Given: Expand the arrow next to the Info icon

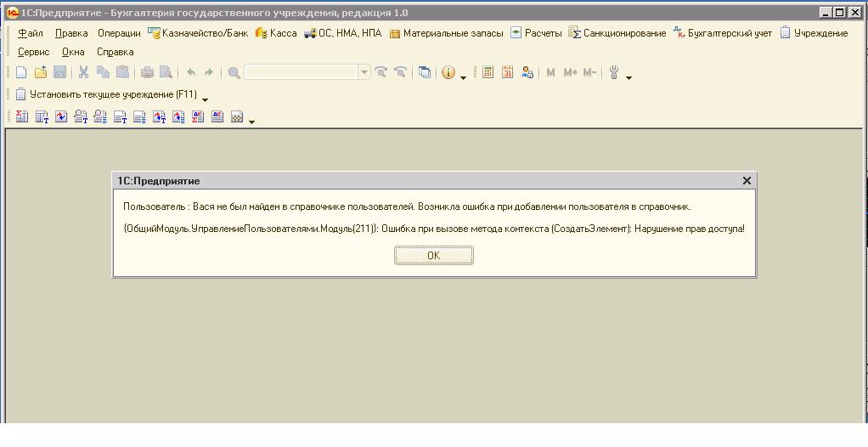Looking at the screenshot, I should [464, 77].
